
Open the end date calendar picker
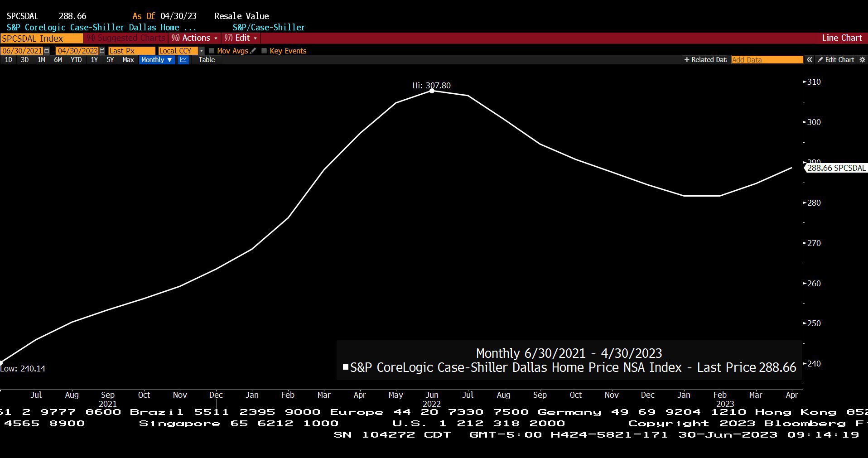tap(102, 51)
